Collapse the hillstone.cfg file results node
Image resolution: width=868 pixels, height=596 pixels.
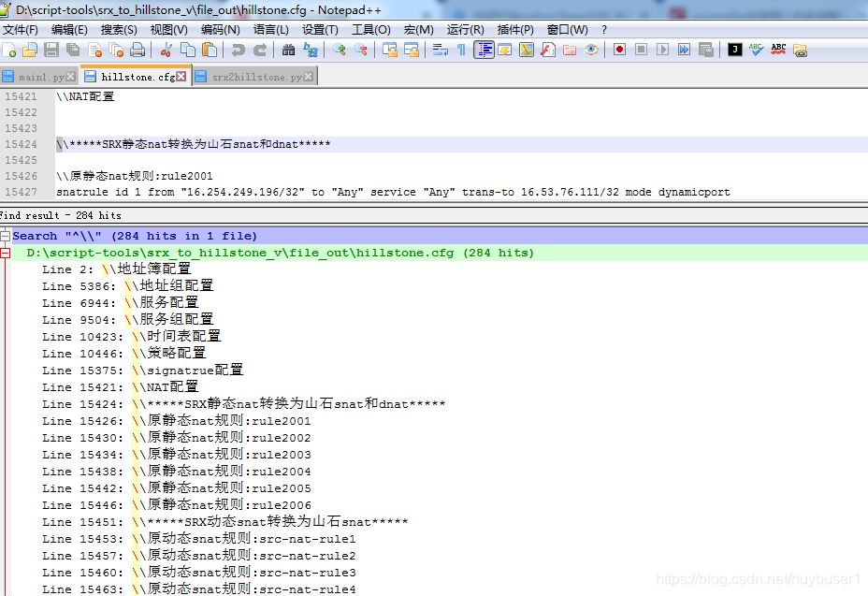click(5, 254)
